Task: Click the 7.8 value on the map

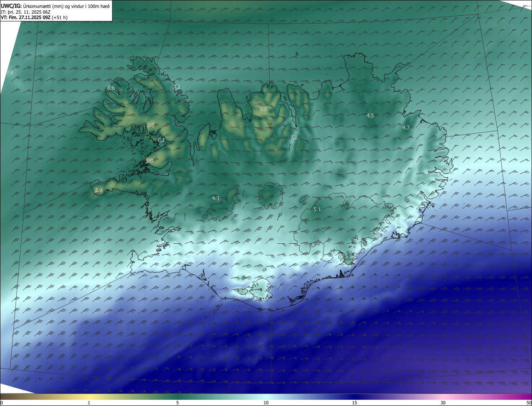Action: (x=293, y=138)
